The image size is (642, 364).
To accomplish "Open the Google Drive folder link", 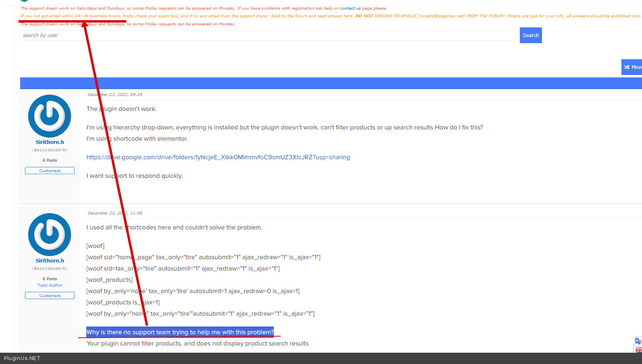I will pyautogui.click(x=218, y=157).
